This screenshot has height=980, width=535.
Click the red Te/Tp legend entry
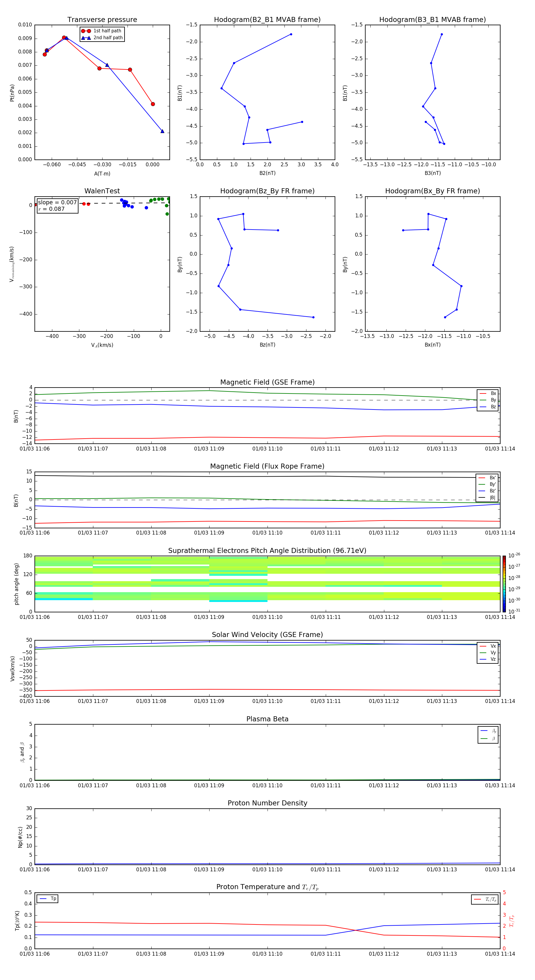click(485, 899)
